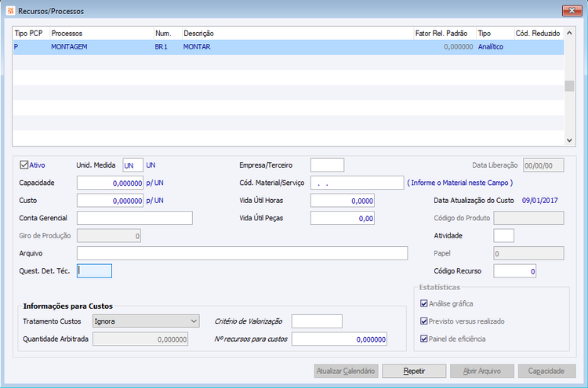
Task: Click the Capacidade input field
Action: pos(110,183)
